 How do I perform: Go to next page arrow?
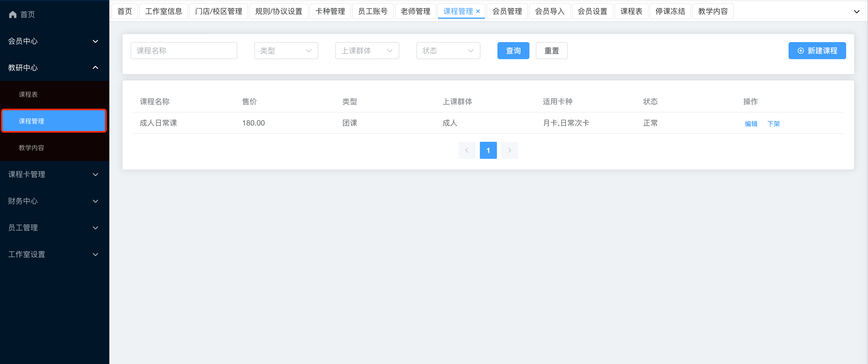tap(509, 151)
